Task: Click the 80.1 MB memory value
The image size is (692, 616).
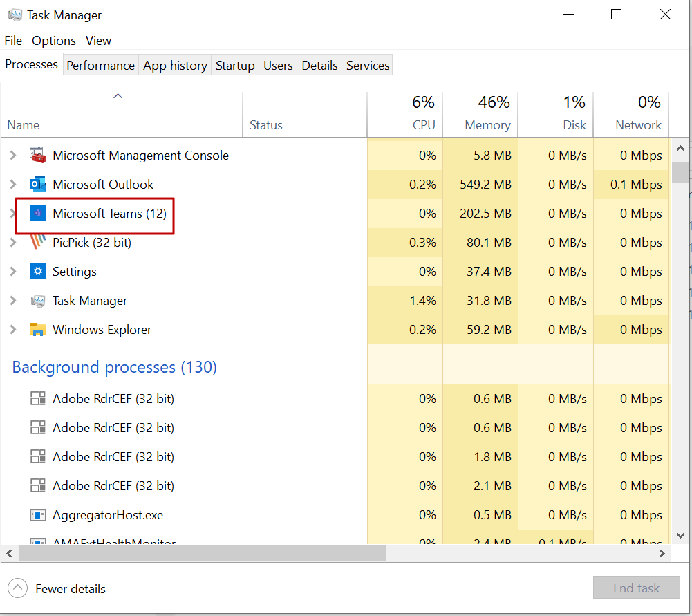Action: tap(489, 242)
